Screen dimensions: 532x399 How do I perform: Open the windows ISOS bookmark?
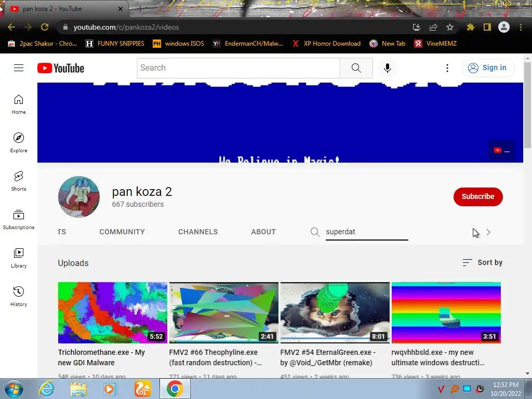click(179, 44)
